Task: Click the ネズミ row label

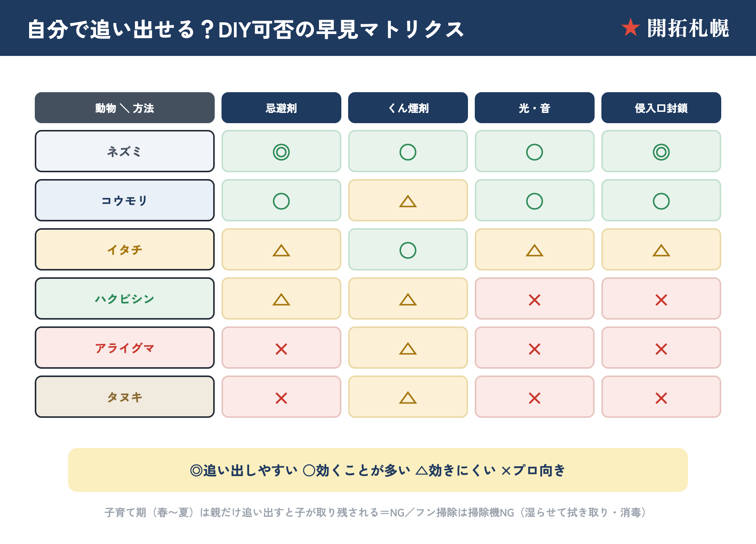Action: click(125, 151)
